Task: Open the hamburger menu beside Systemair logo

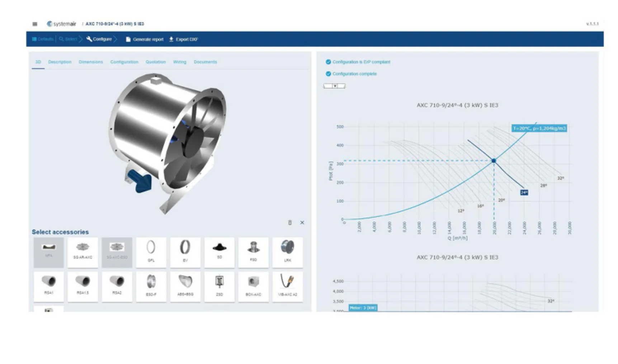Action: tap(35, 24)
